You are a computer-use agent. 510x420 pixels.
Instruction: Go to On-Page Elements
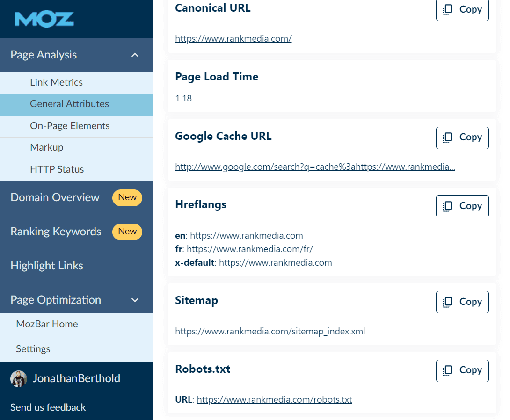point(70,126)
